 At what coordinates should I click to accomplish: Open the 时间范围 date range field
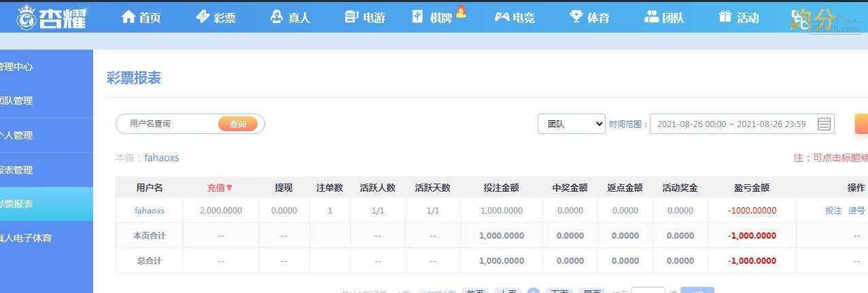742,124
